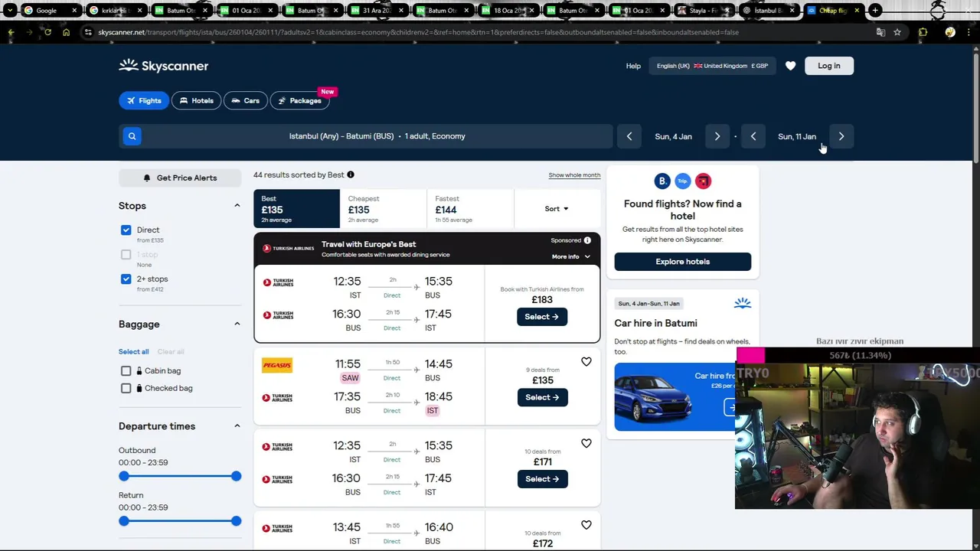This screenshot has width=980, height=551.
Task: Click the Sponsored info icon
Action: pyautogui.click(x=587, y=240)
